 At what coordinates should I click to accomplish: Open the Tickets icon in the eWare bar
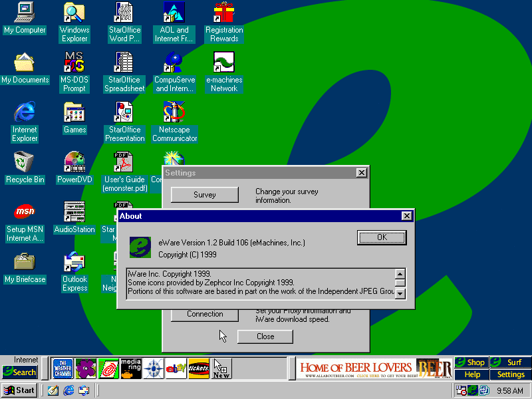point(199,368)
